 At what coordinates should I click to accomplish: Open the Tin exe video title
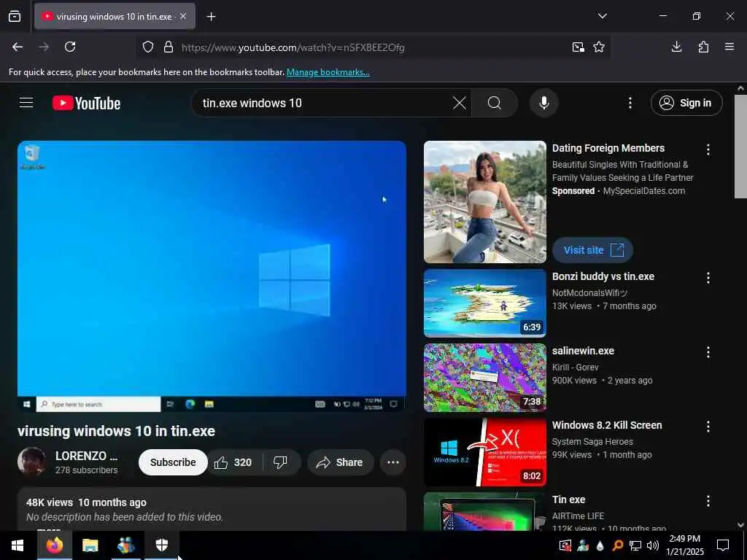(569, 499)
